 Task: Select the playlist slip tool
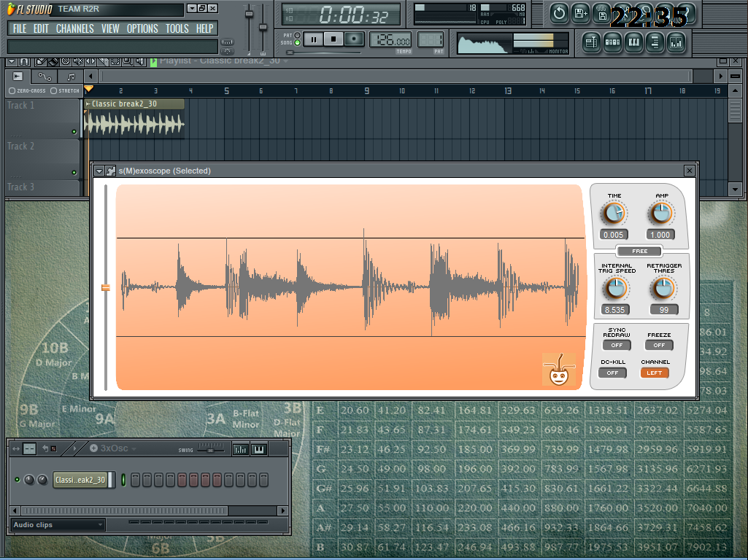click(x=90, y=61)
